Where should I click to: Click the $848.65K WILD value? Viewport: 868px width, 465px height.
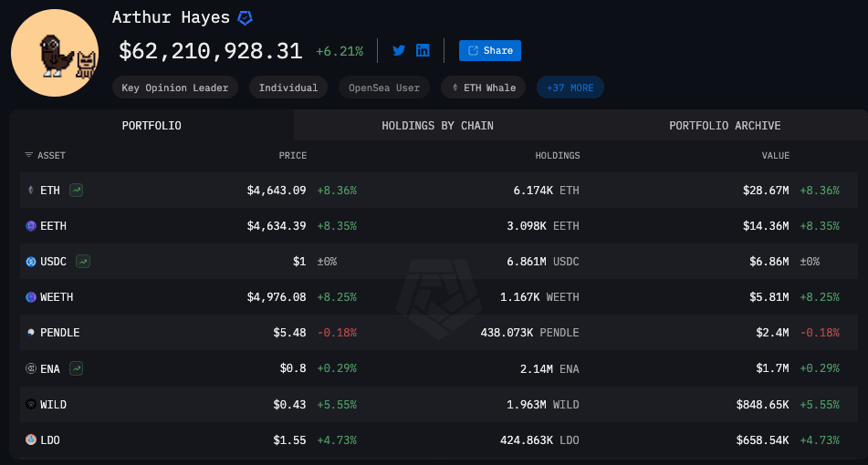(x=762, y=404)
